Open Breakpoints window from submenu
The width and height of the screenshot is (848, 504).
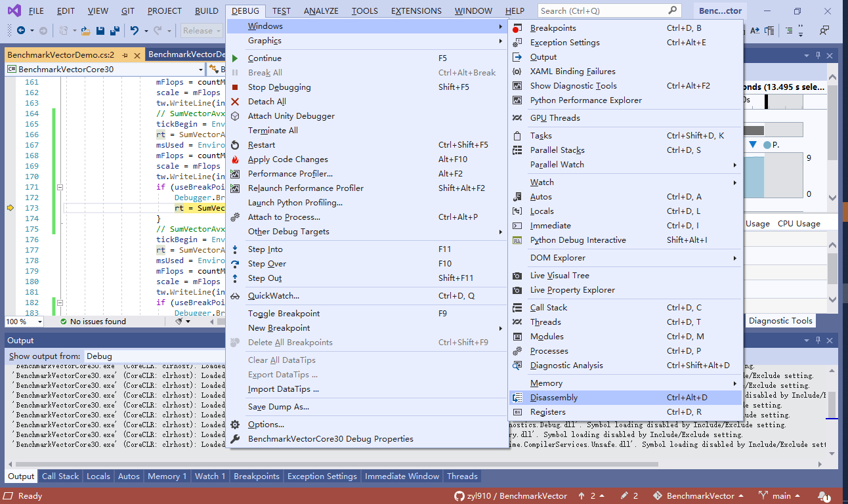[625, 28]
